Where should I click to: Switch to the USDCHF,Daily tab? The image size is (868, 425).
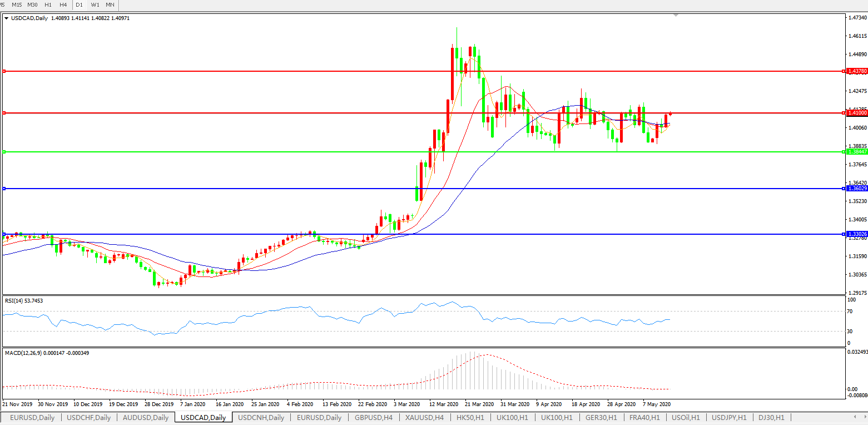click(88, 417)
